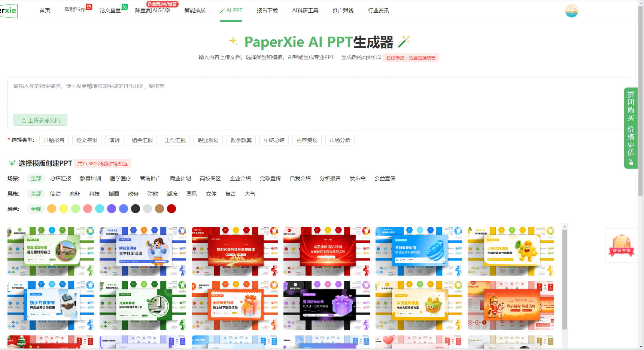Filter scene by 教育培训
Viewport: 644px width, 350px height.
91,178
